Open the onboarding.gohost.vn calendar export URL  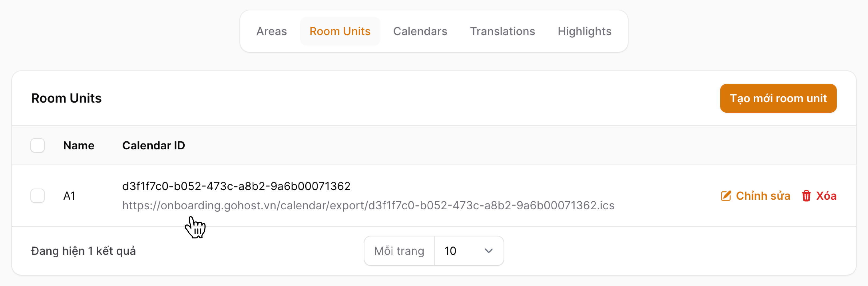pos(368,206)
